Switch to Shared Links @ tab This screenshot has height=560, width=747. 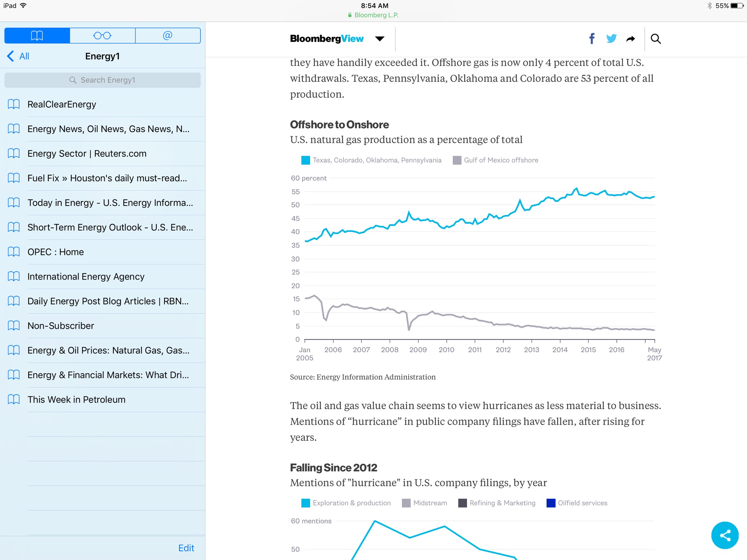168,36
